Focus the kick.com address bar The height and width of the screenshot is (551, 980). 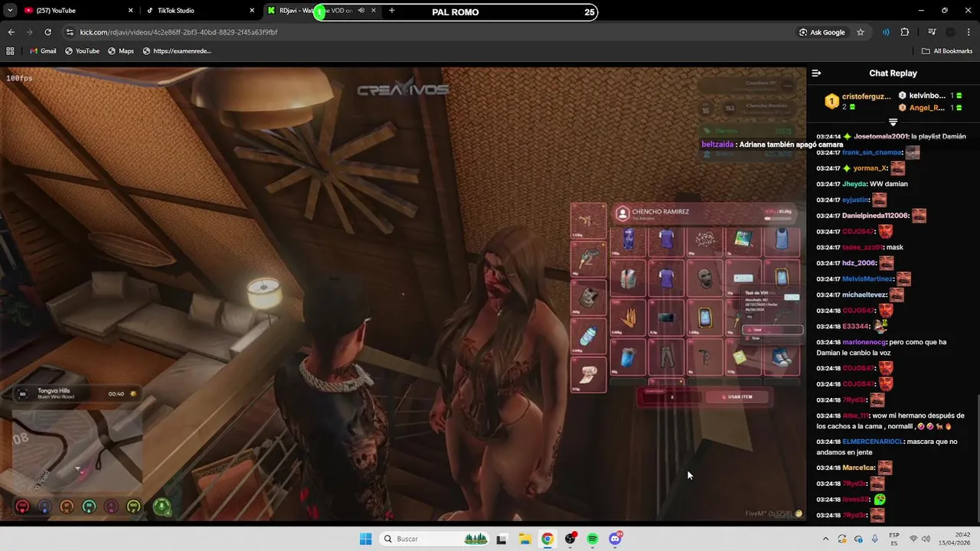coord(429,32)
